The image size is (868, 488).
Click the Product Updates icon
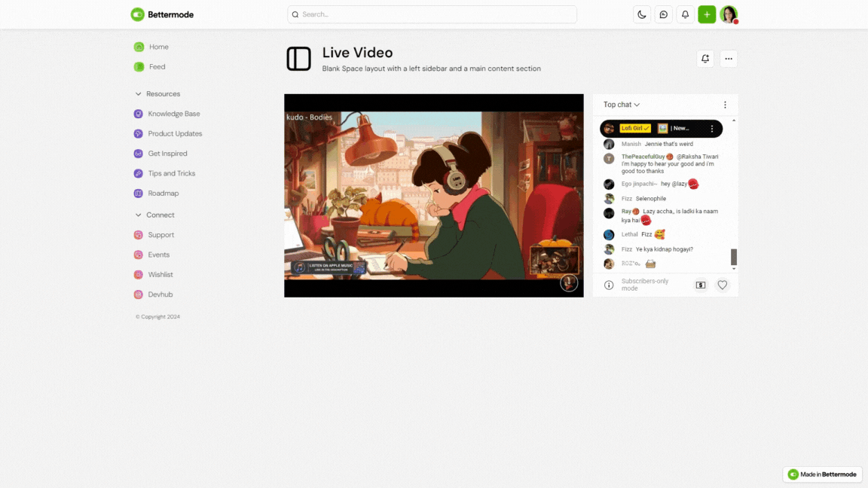(x=139, y=134)
